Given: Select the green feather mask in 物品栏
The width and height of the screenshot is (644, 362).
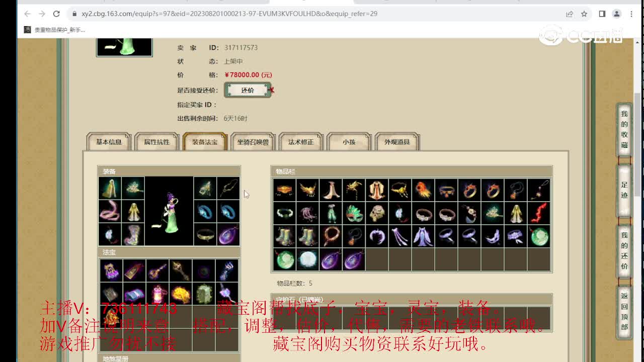Looking at the screenshot, I should tap(354, 214).
